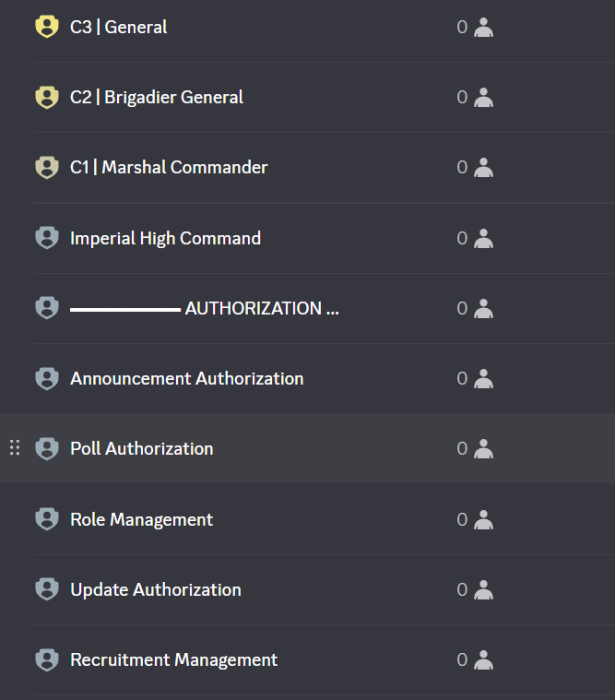Click the C2 Brigadier General shield icon
Image resolution: width=615 pixels, height=700 pixels.
[46, 97]
